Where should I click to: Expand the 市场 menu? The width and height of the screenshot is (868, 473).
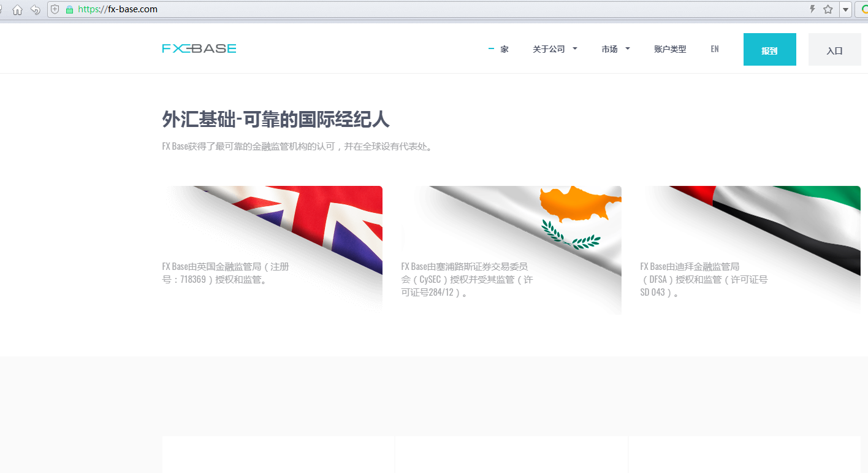click(x=615, y=49)
